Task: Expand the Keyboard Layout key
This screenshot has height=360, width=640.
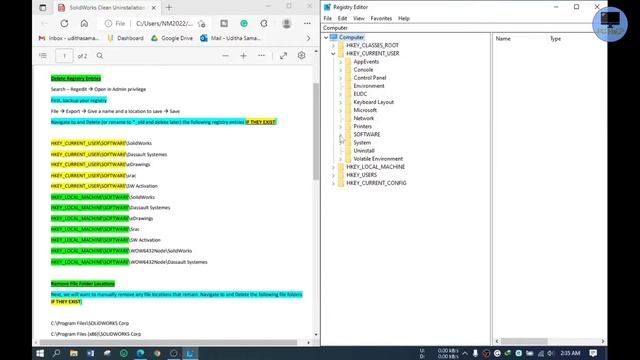Action: tap(341, 102)
